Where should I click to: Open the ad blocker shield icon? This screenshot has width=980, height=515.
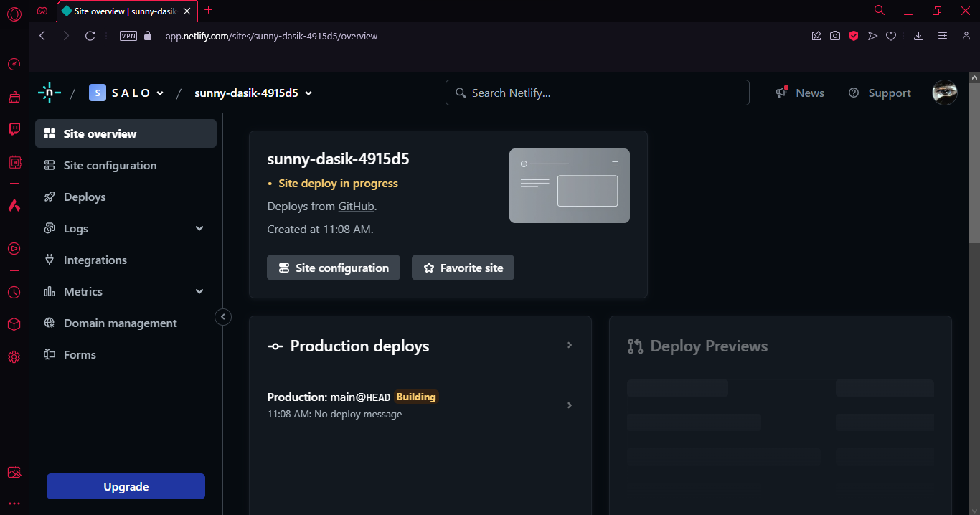point(854,36)
